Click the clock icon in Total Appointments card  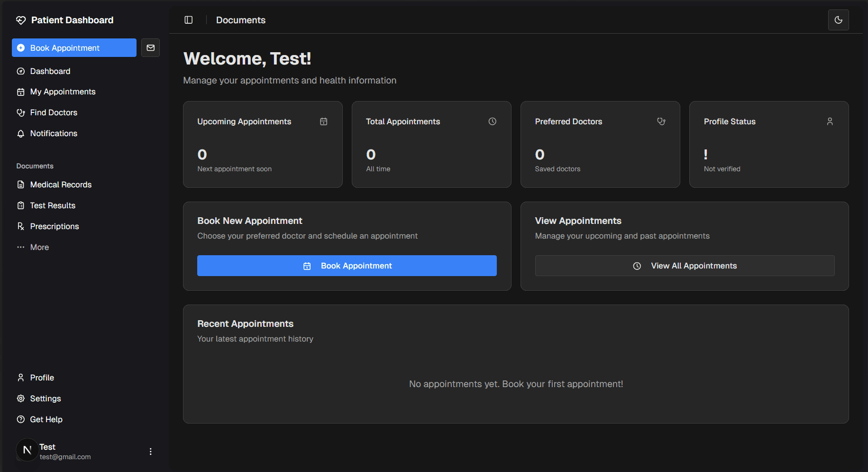493,121
